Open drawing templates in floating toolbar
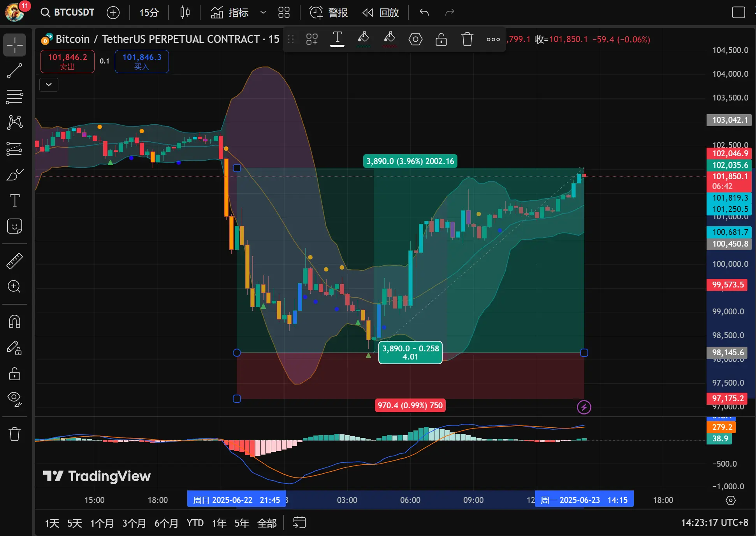The image size is (756, 536). click(312, 39)
